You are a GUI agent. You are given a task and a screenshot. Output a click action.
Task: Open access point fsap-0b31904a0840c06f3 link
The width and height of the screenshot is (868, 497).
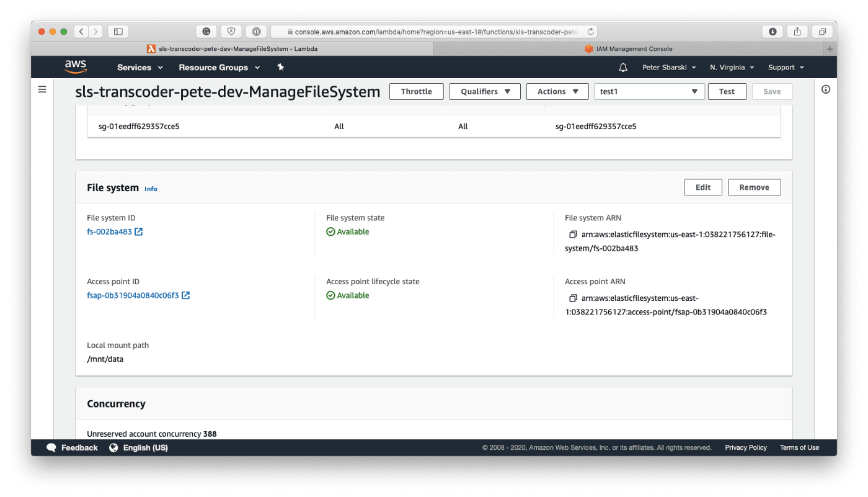click(x=133, y=295)
